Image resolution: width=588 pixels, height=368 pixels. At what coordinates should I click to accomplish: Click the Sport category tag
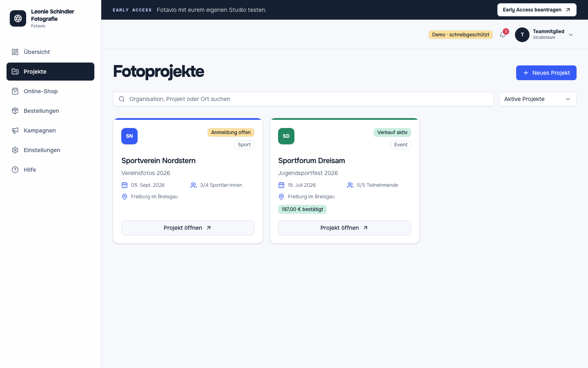(244, 145)
